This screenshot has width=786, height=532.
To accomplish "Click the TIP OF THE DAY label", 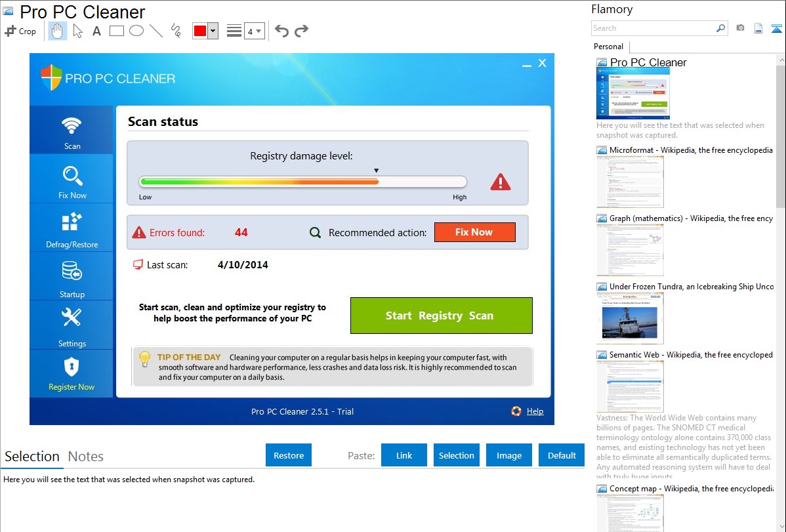I will (189, 357).
